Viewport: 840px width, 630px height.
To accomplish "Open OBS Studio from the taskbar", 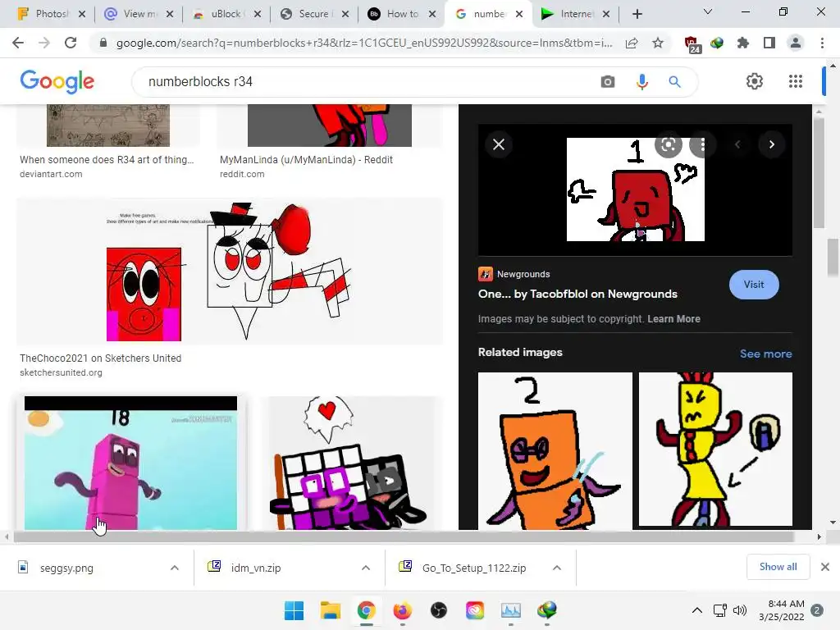I will 439,610.
